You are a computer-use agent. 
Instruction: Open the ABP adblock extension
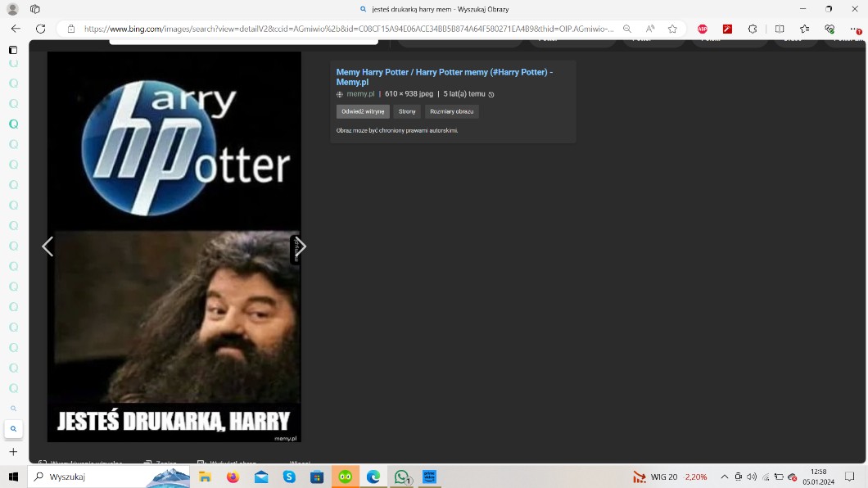point(702,29)
